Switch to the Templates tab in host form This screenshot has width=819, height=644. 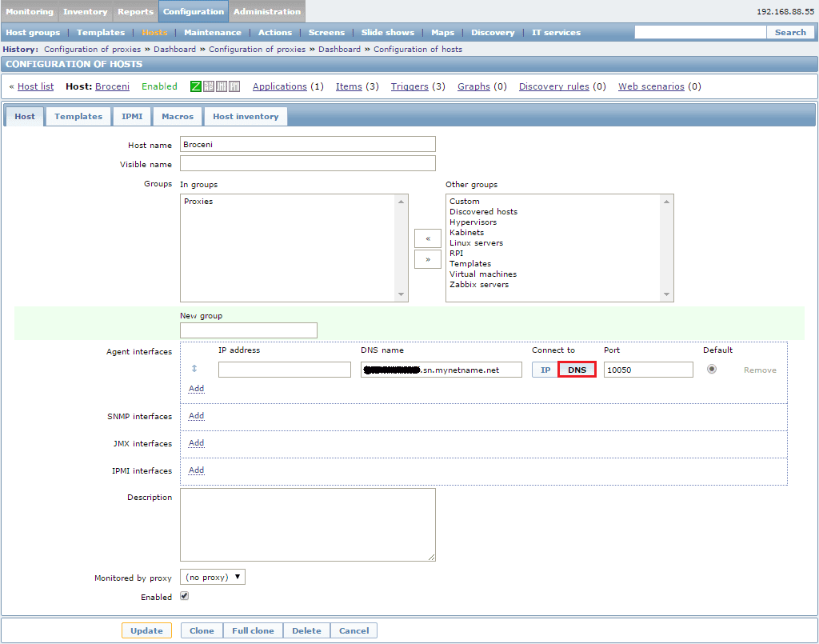tap(78, 117)
